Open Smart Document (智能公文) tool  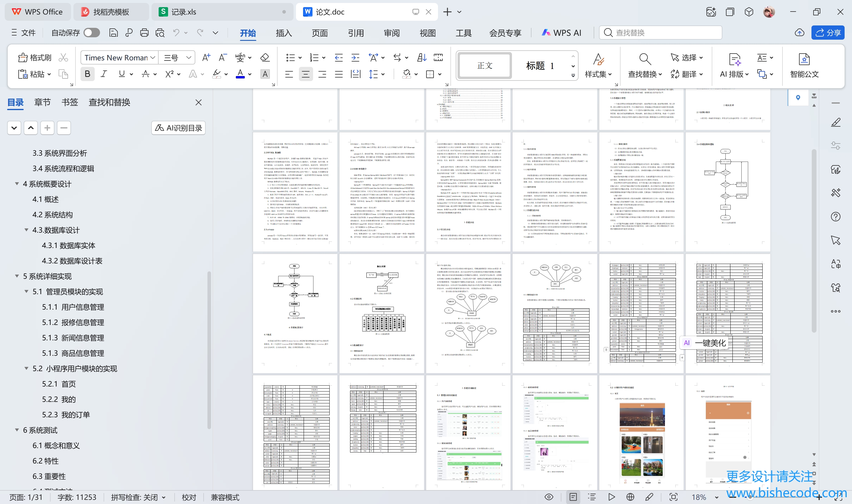804,65
